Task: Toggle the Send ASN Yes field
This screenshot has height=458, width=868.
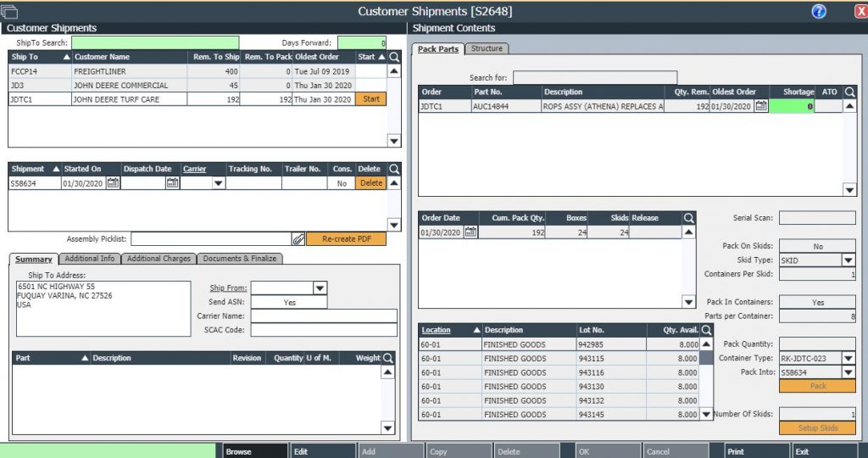Action: click(x=289, y=302)
